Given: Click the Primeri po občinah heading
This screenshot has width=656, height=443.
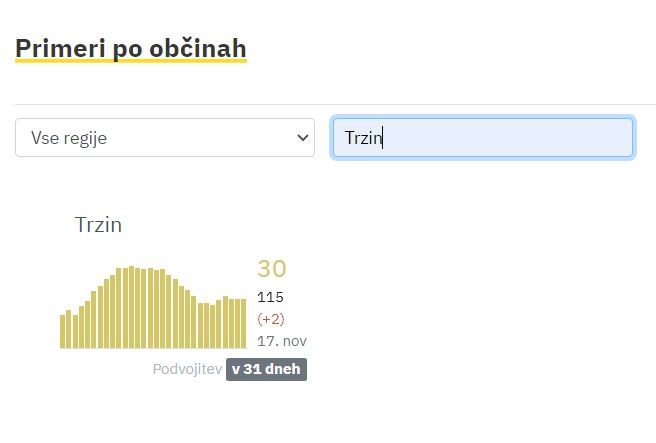Looking at the screenshot, I should tap(131, 47).
